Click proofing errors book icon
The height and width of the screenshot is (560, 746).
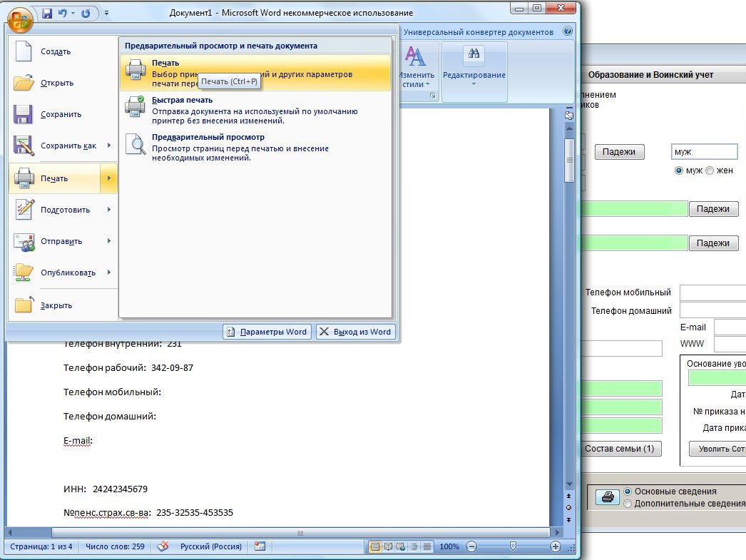coord(163,546)
